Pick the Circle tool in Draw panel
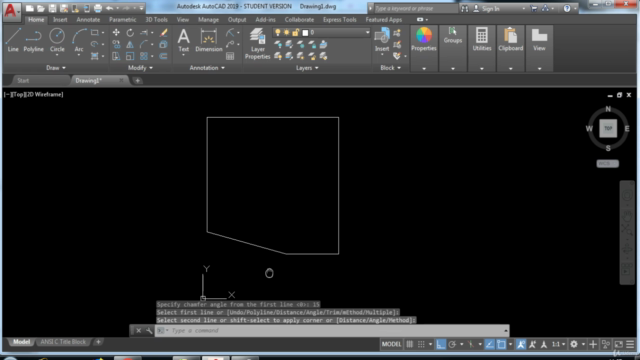 tap(57, 39)
